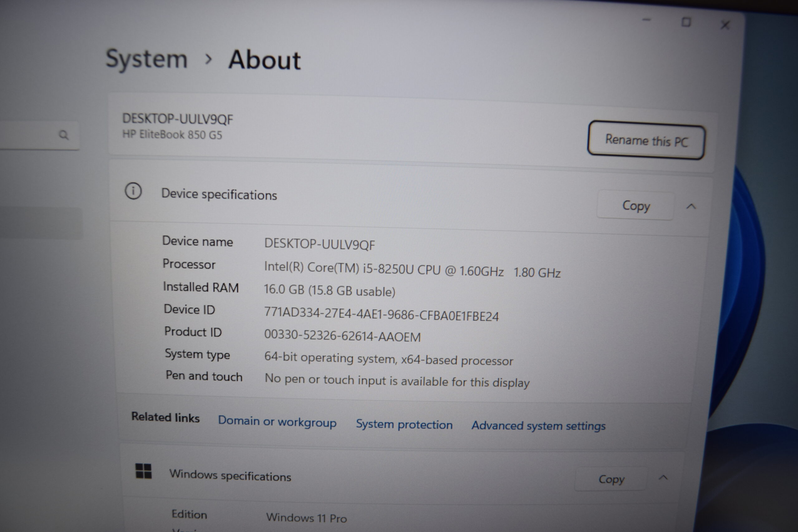Open Advanced system settings link
This screenshot has height=532, width=798.
[538, 426]
